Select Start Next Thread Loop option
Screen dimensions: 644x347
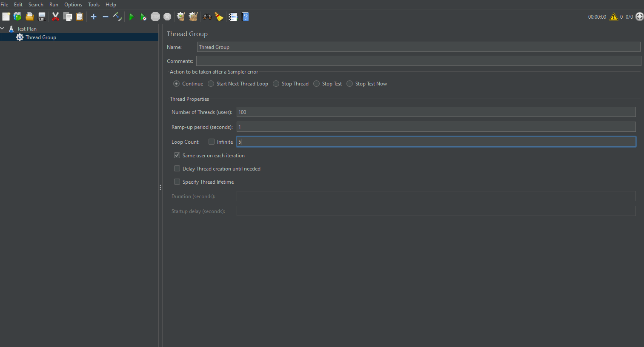click(211, 84)
